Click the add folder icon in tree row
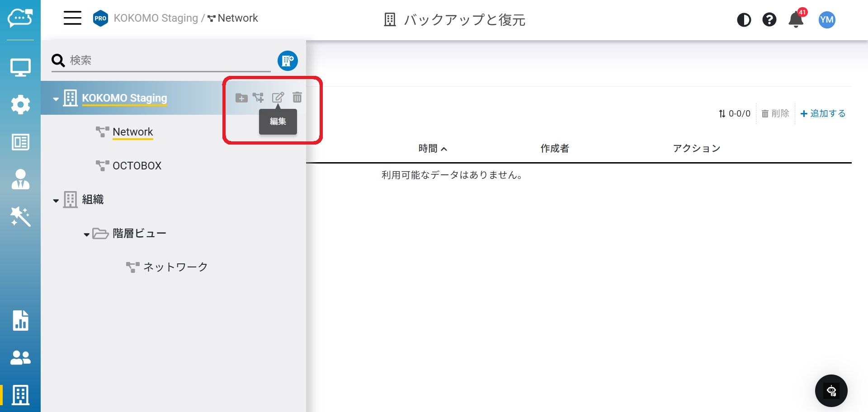Screen dimensions: 868x412 [241, 98]
